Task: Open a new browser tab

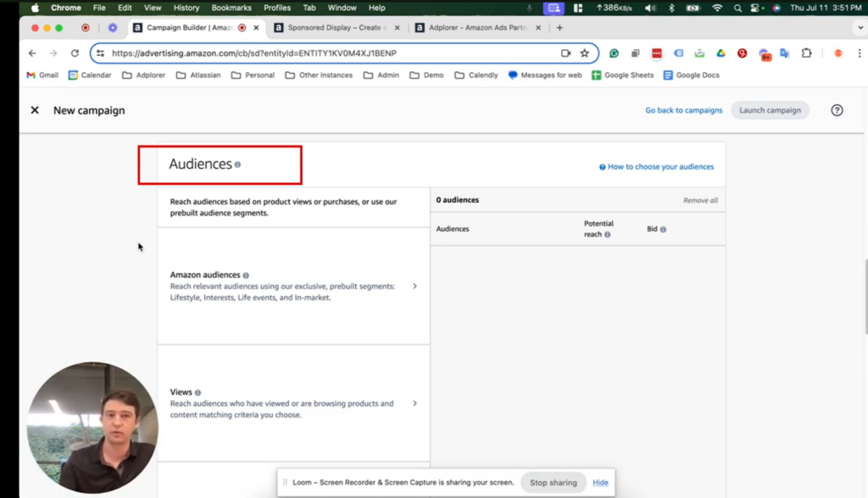Action: tap(559, 28)
